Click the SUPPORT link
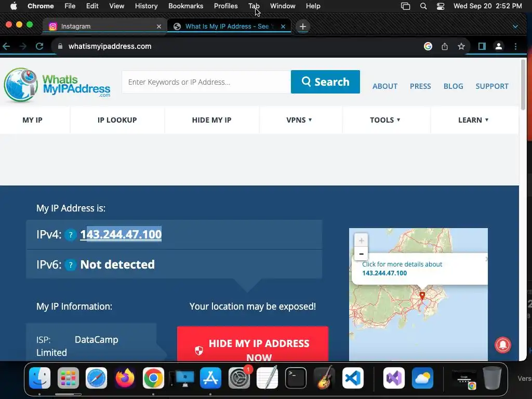532x399 pixels. (492, 86)
